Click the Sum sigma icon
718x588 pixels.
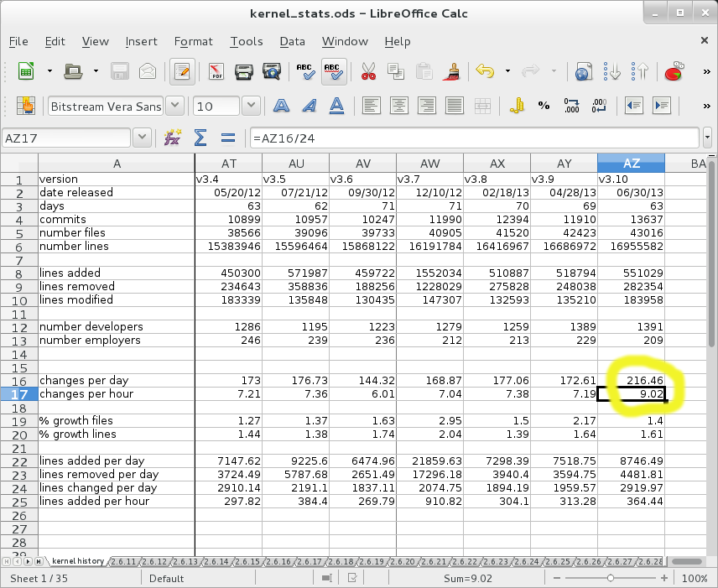click(x=200, y=138)
